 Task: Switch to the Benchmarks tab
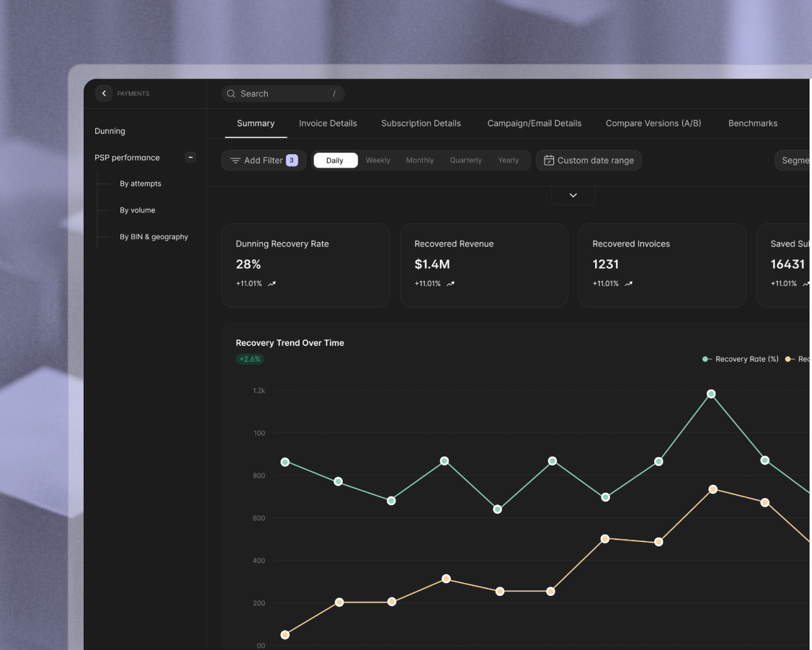point(752,123)
